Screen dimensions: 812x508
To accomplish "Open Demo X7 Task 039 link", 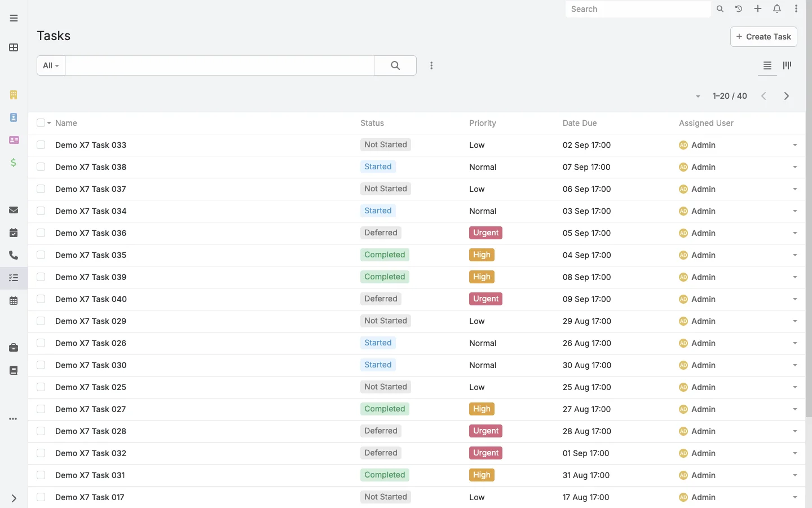I will click(91, 277).
